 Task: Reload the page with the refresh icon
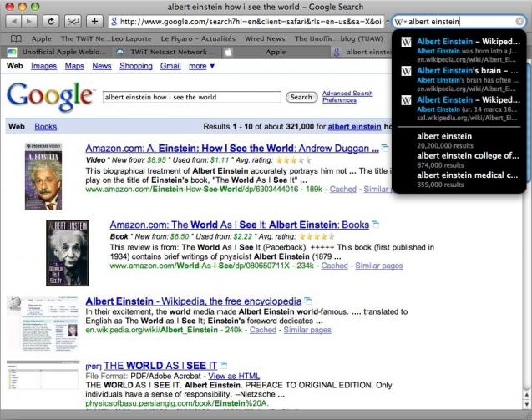tap(51, 22)
